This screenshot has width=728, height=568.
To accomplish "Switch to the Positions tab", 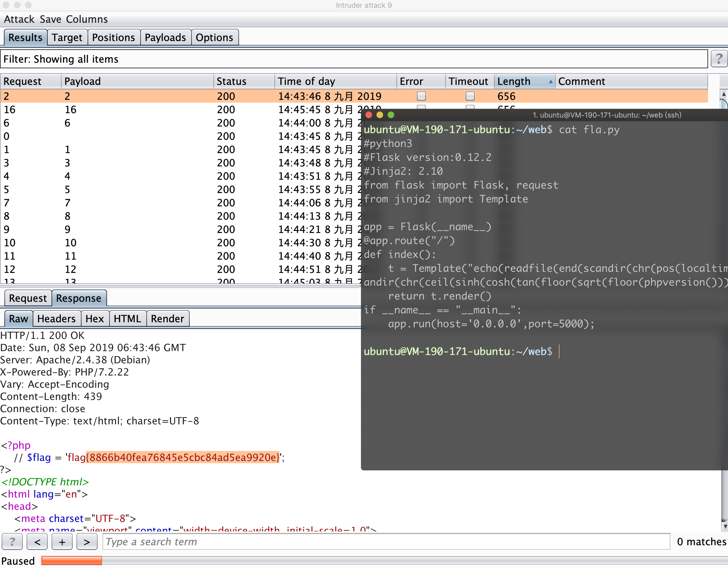I will [x=114, y=37].
